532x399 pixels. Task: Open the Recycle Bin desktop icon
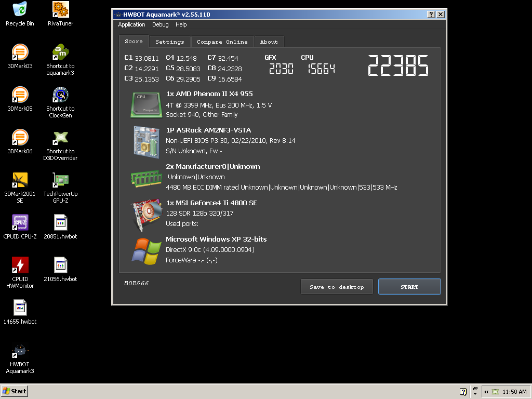point(20,14)
